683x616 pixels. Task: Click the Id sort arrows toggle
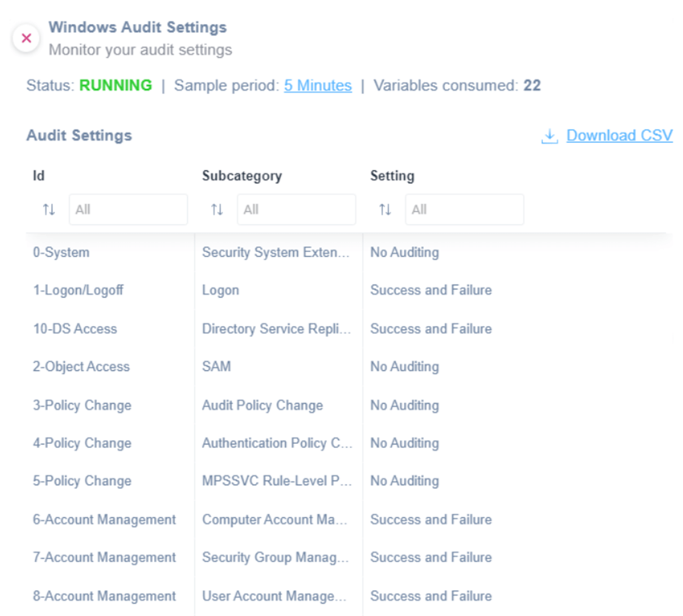(49, 209)
